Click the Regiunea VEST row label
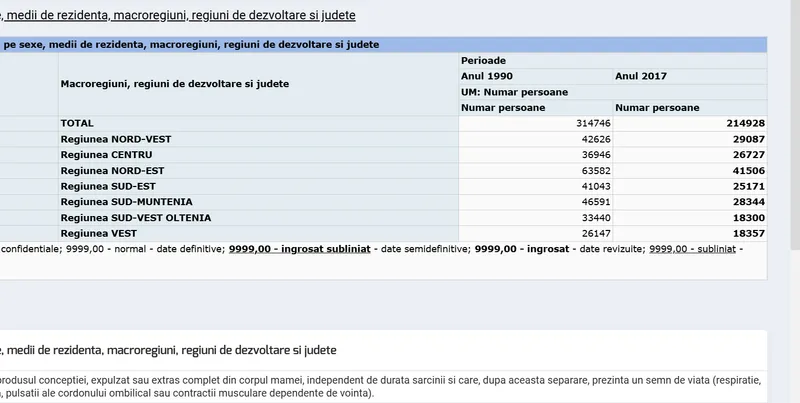The height and width of the screenshot is (403, 800). pos(99,233)
